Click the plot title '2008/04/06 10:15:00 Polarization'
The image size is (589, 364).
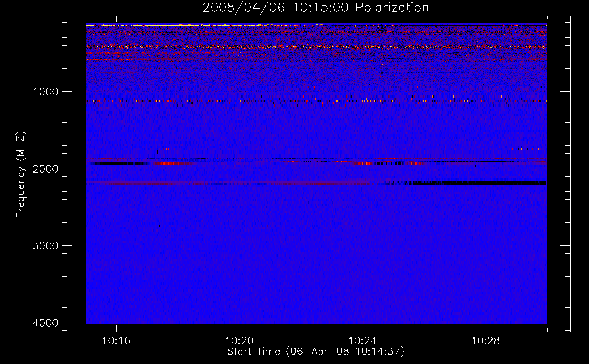316,7
